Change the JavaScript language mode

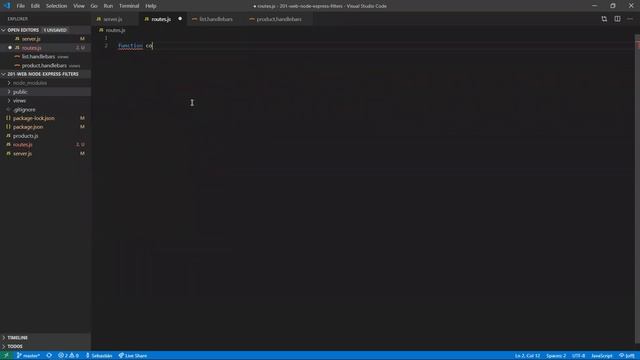(602, 356)
